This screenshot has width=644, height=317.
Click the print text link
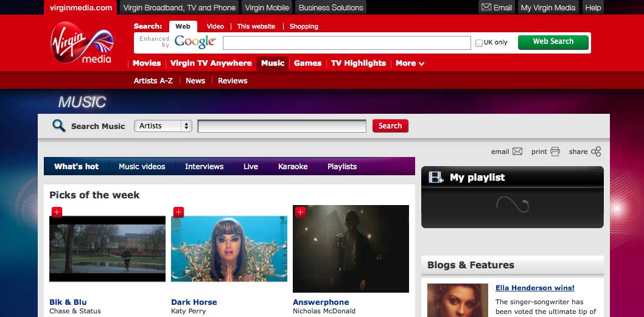[539, 152]
